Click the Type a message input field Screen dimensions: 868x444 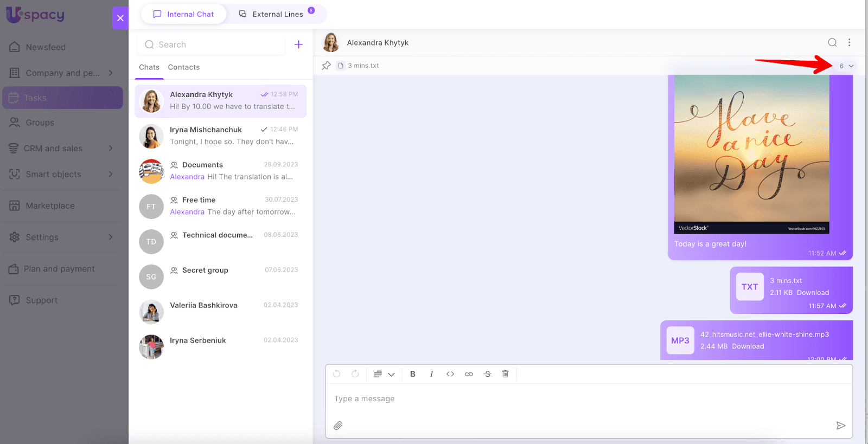click(589, 399)
